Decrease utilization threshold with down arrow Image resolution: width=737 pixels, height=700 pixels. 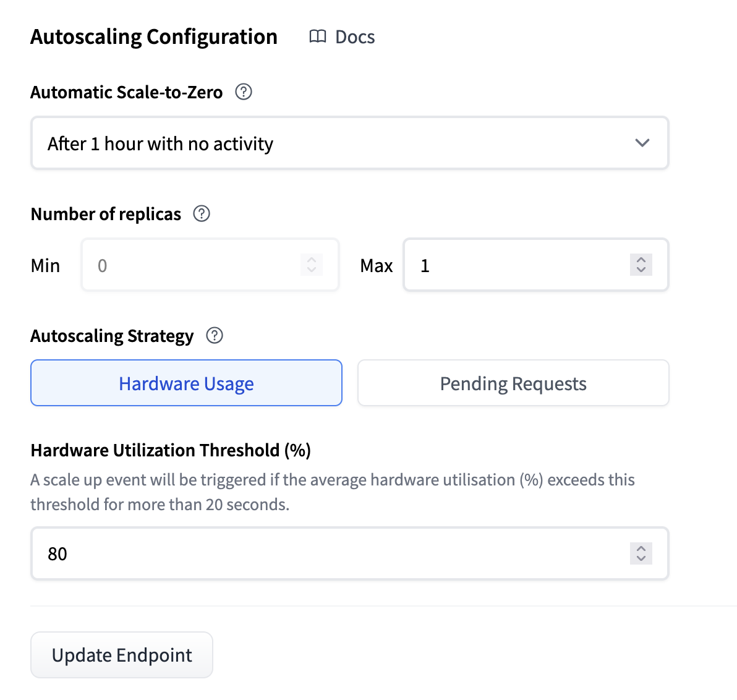pyautogui.click(x=641, y=558)
